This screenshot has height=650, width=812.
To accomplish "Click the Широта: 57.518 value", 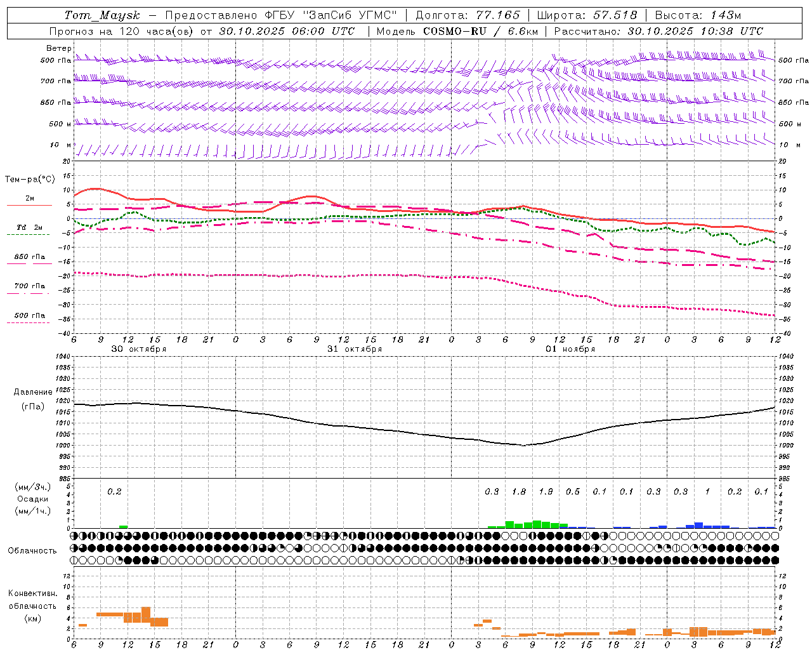I will [587, 15].
